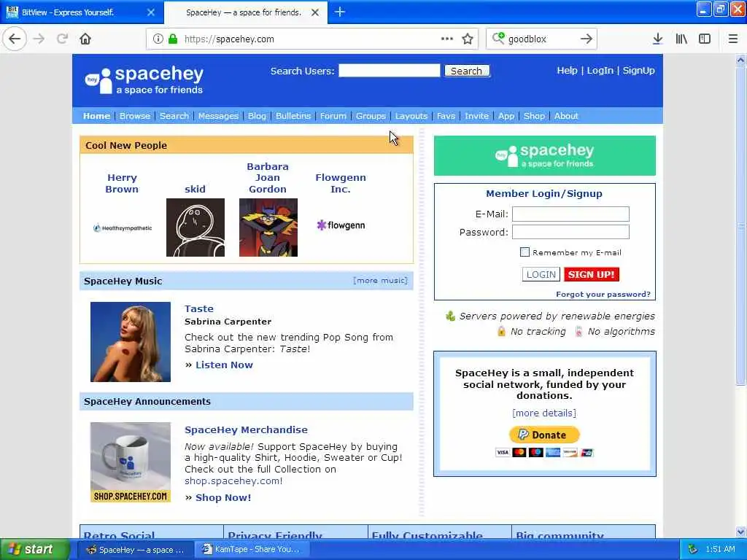Viewport: 747px width, 560px height.
Task: Click the system tray network icon
Action: coord(693,549)
